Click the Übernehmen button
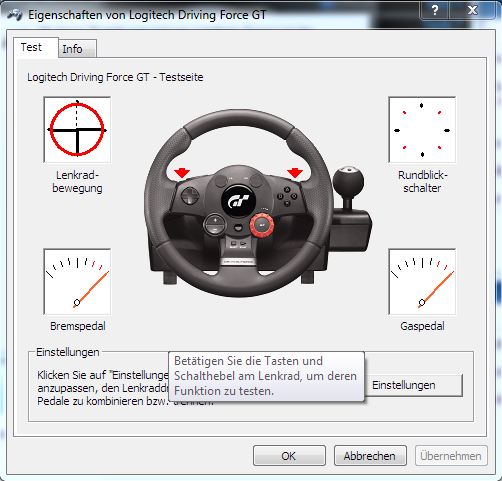Screen dimensions: 502x481 [x=451, y=455]
